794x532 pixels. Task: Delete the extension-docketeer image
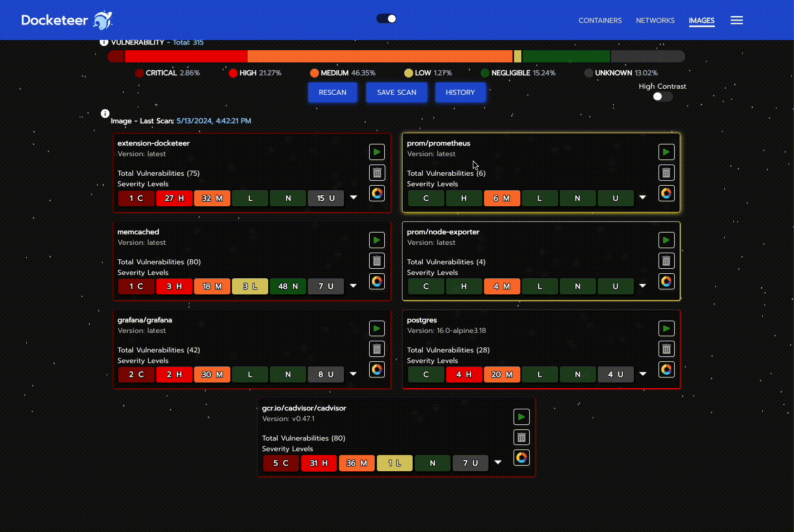pos(377,172)
